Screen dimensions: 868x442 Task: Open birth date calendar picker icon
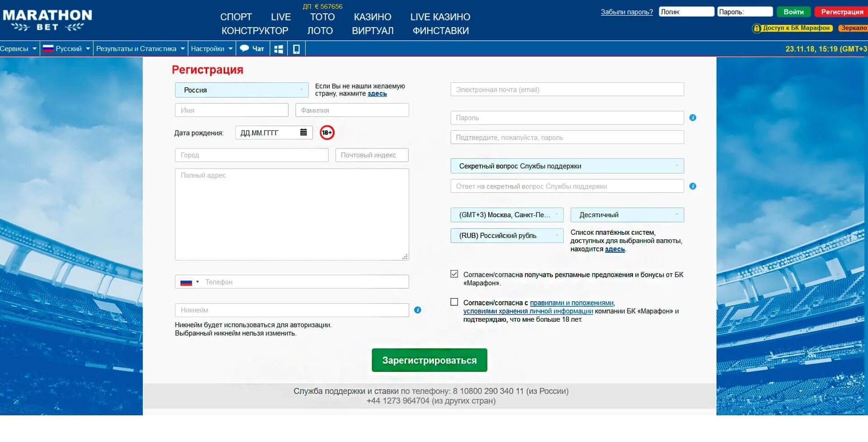(303, 132)
